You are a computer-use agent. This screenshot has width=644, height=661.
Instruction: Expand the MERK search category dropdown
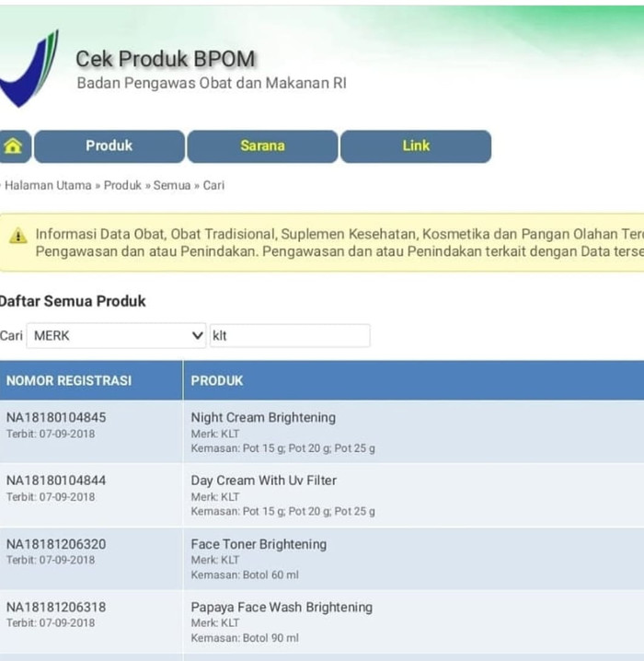[x=116, y=335]
